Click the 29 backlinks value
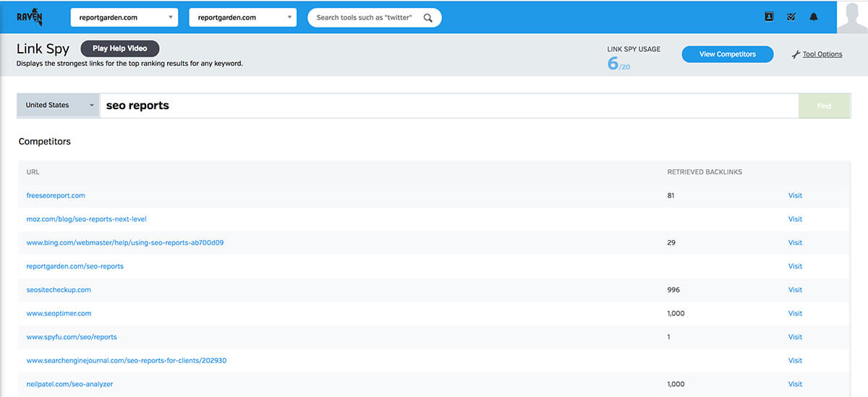The image size is (868, 397). [671, 243]
